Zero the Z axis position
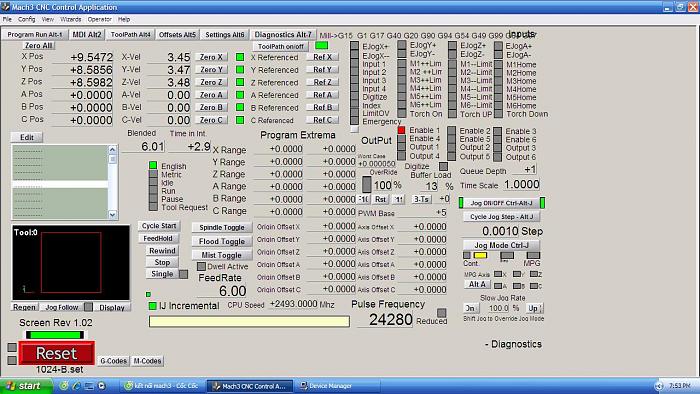Image resolution: width=700 pixels, height=394 pixels. 211,82
